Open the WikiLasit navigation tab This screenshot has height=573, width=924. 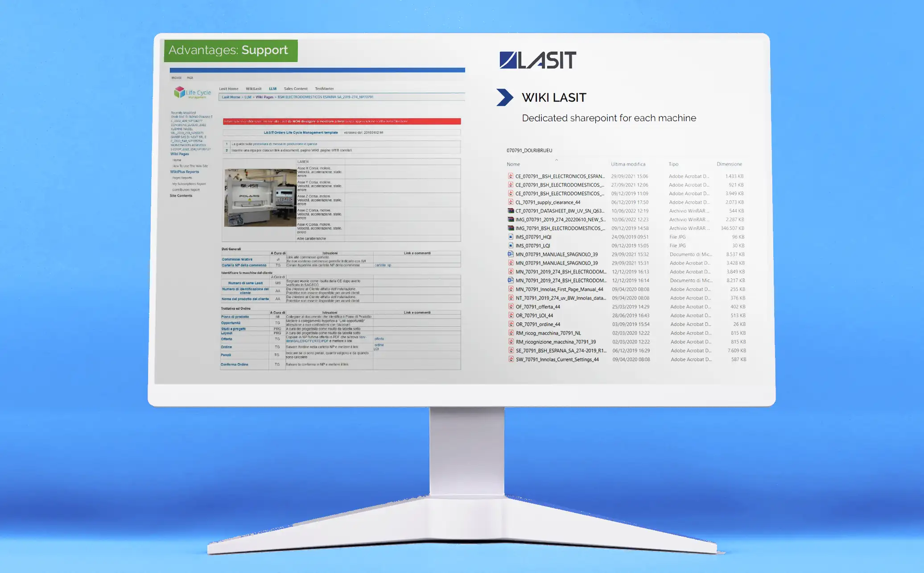coord(253,89)
